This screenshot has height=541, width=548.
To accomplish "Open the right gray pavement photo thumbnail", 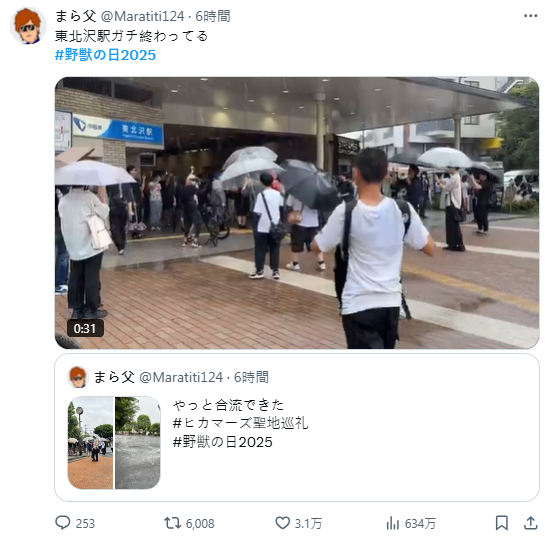I will pos(138,442).
